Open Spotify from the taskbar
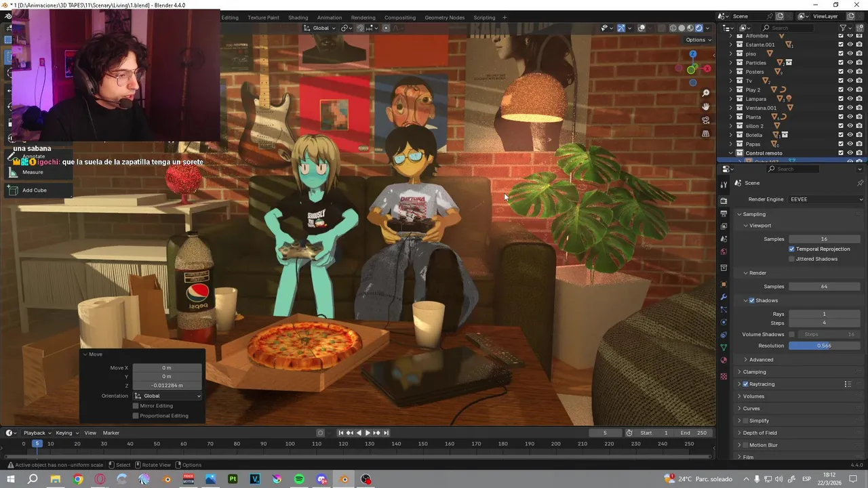This screenshot has height=488, width=868. point(300,479)
